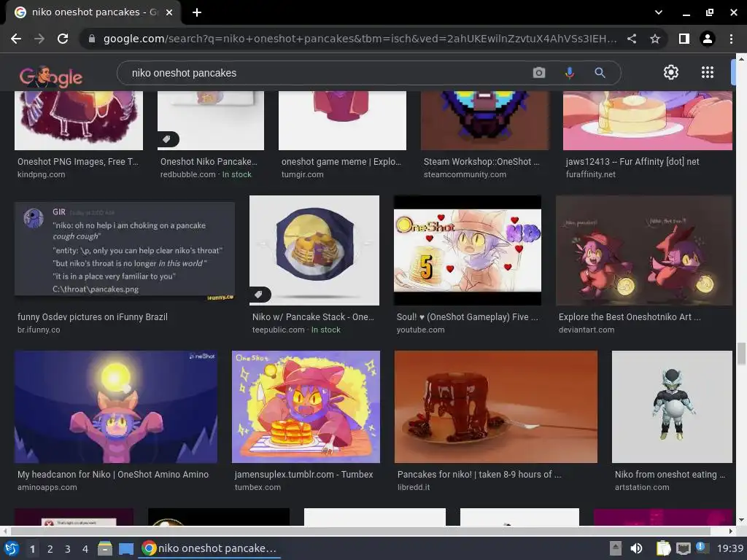This screenshot has width=747, height=560.
Task: Open a new browser tab
Action: coord(197,12)
